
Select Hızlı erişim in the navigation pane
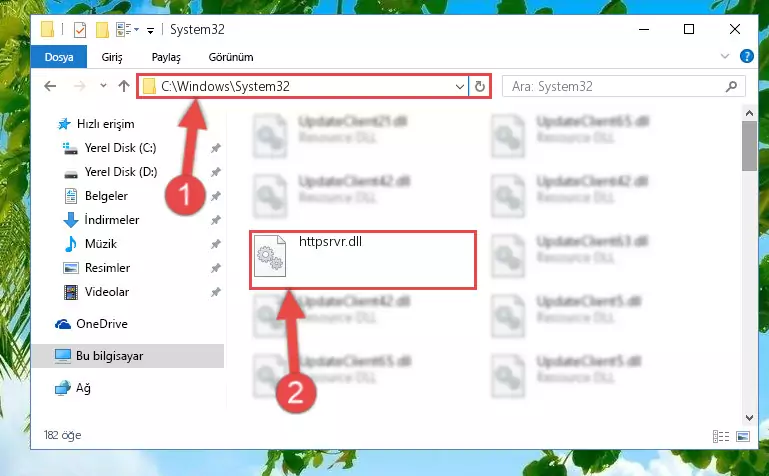[105, 124]
